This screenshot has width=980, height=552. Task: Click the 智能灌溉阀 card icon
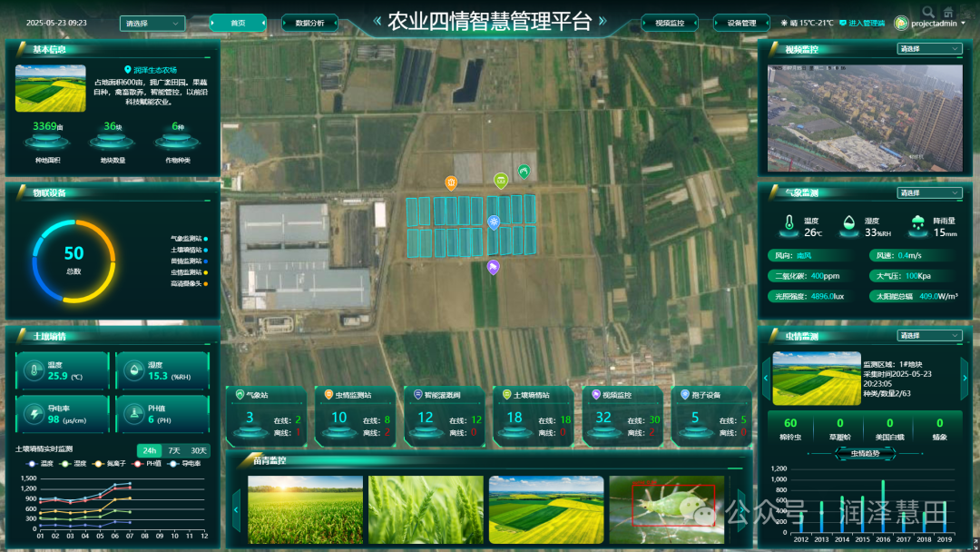pyautogui.click(x=417, y=394)
